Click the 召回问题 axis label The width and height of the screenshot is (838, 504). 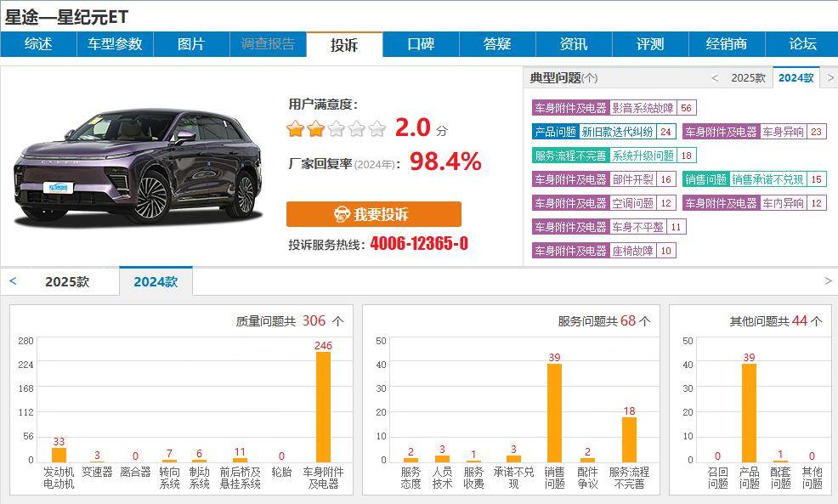(718, 478)
